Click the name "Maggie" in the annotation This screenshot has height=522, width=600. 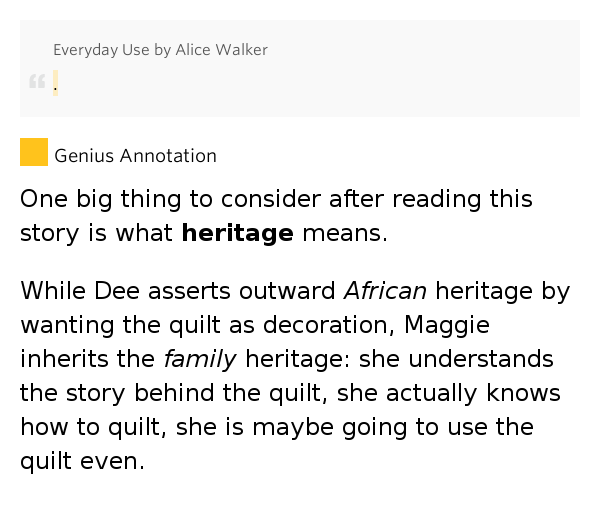pos(447,325)
